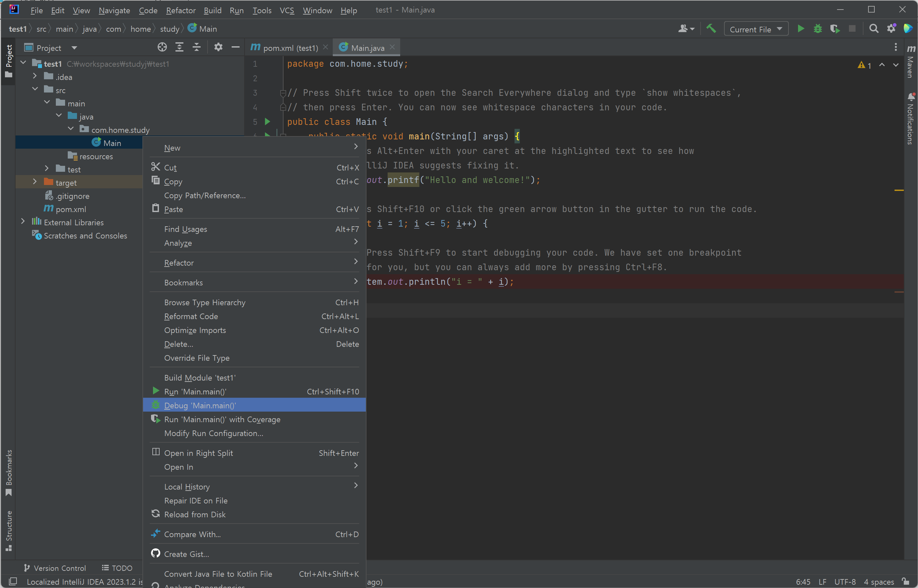Click the run gutter arrow on line 5
This screenshot has height=588, width=918.
267,122
